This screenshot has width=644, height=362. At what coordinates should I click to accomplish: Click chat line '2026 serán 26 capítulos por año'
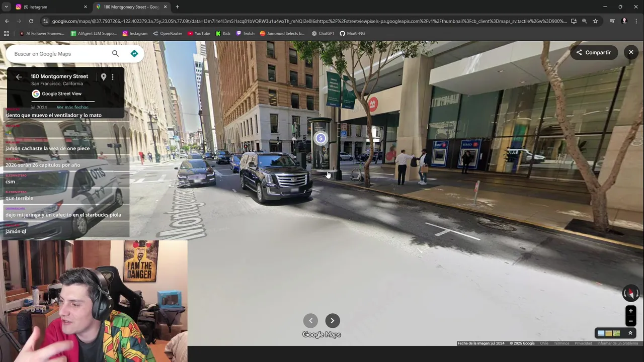[43, 165]
